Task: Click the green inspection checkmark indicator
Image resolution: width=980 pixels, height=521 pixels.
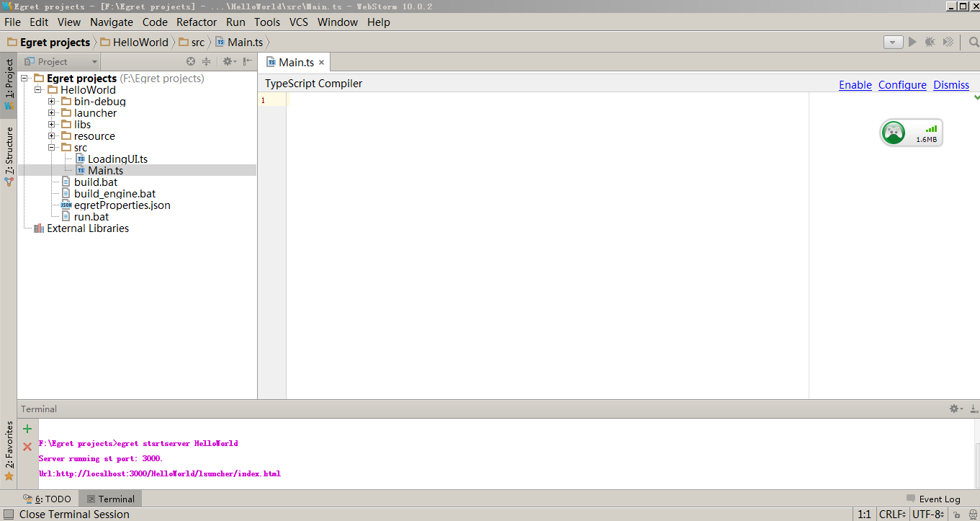Action: (976, 97)
